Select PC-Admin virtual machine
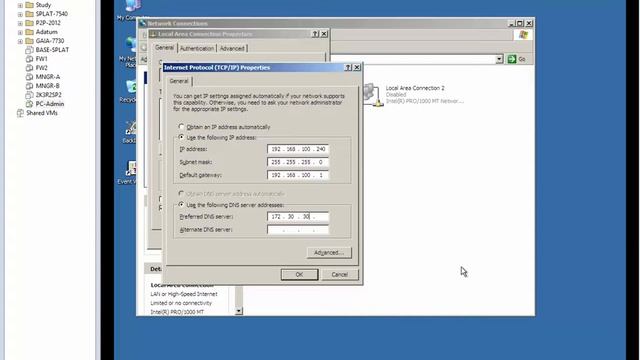 click(50, 104)
